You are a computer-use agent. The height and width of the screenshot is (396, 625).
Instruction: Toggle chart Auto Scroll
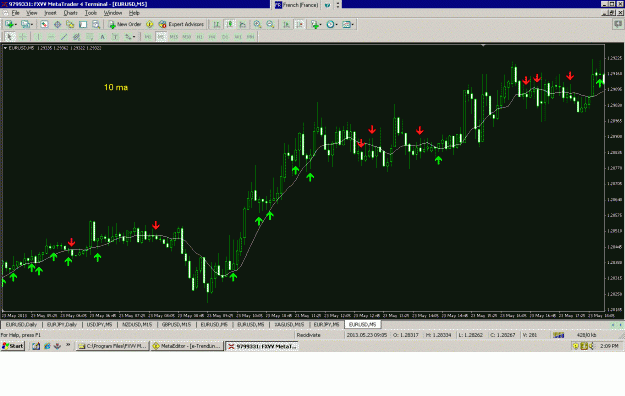pos(286,24)
